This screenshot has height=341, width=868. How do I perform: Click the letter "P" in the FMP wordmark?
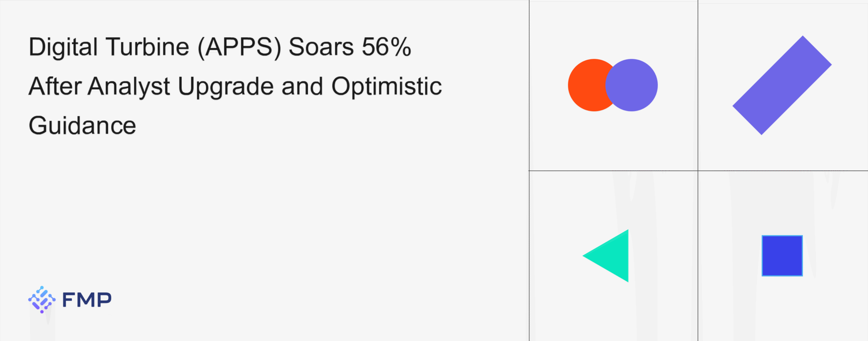(104, 300)
